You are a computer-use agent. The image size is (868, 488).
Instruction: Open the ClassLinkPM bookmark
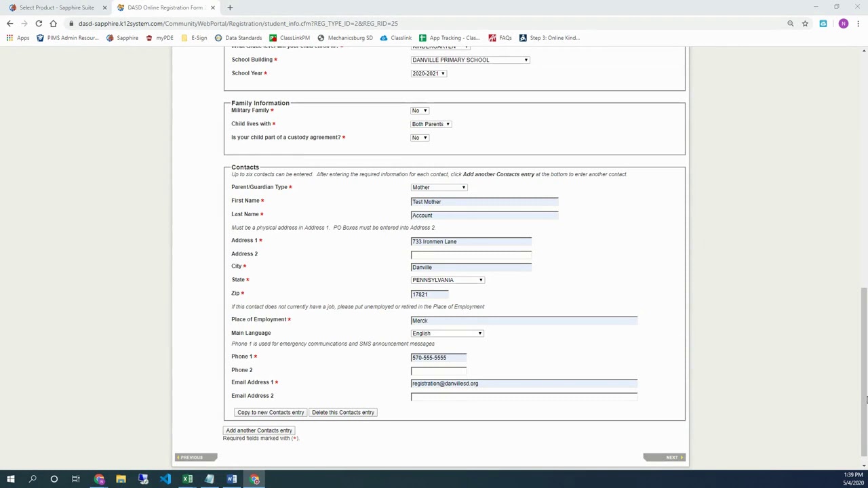pos(290,38)
